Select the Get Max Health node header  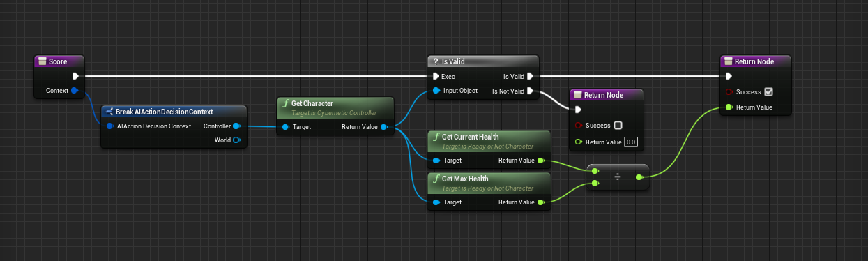(x=489, y=183)
